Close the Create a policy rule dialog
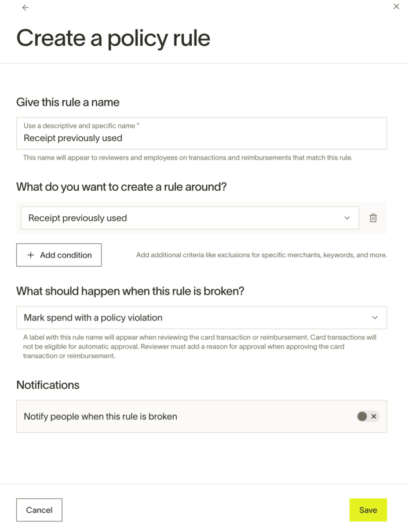408x532 pixels. click(396, 6)
